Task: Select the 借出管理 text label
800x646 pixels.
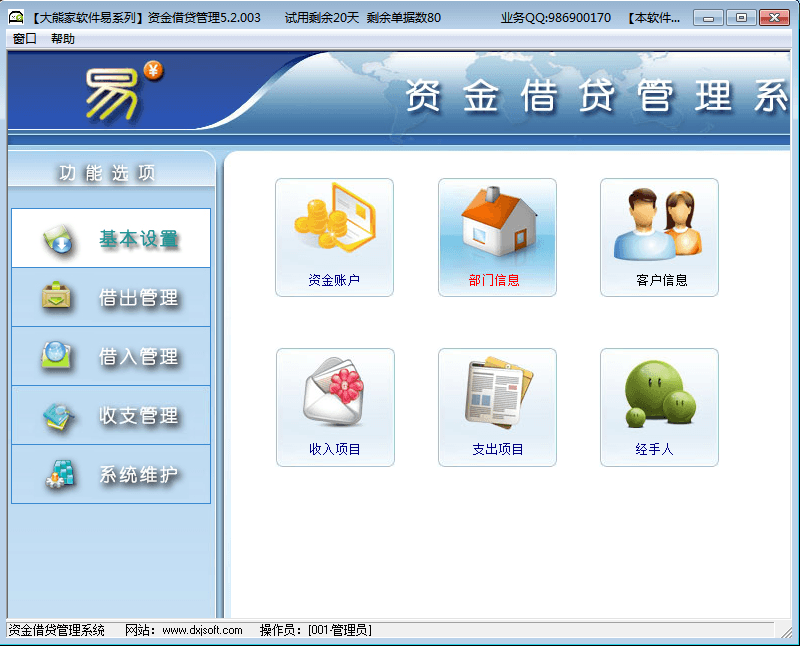Action: 139,298
